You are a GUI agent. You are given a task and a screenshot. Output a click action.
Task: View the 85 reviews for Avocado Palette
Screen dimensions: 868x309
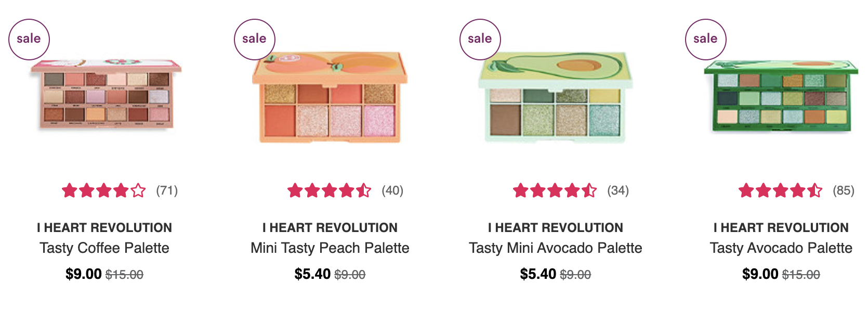click(x=844, y=191)
